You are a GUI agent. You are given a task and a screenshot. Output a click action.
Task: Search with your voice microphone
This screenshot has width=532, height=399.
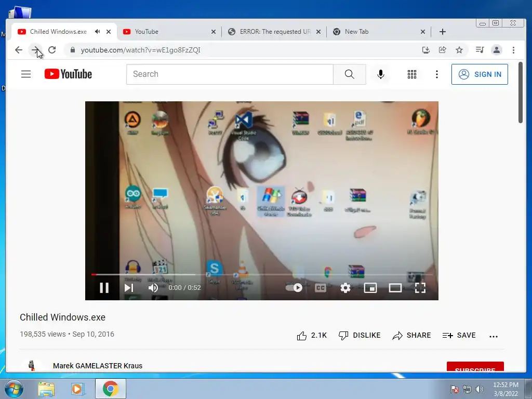pos(381,74)
